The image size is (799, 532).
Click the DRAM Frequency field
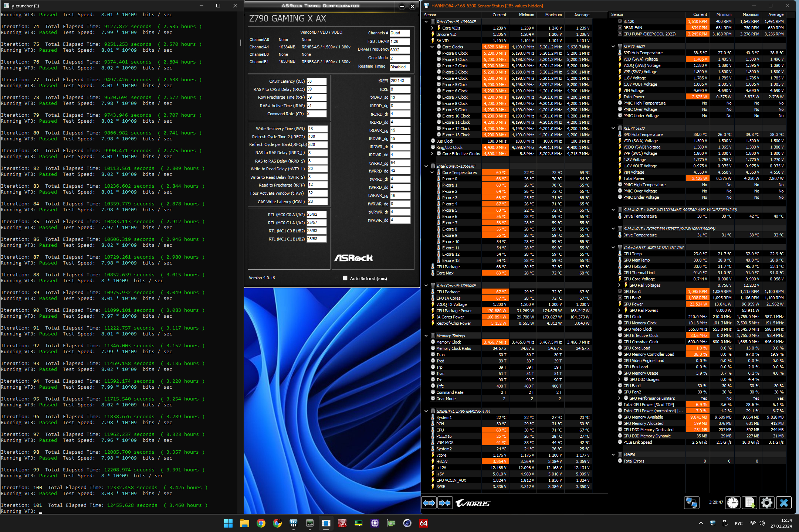pyautogui.click(x=400, y=50)
